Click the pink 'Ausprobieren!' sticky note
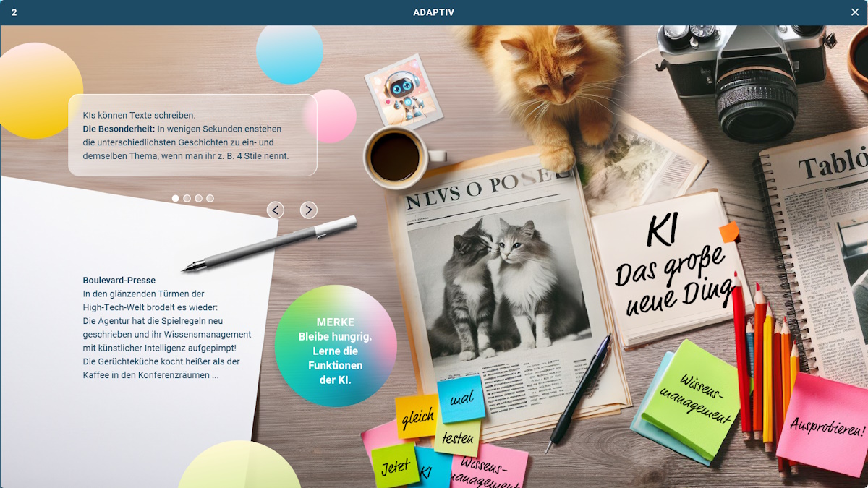Image resolution: width=868 pixels, height=488 pixels. tap(822, 425)
